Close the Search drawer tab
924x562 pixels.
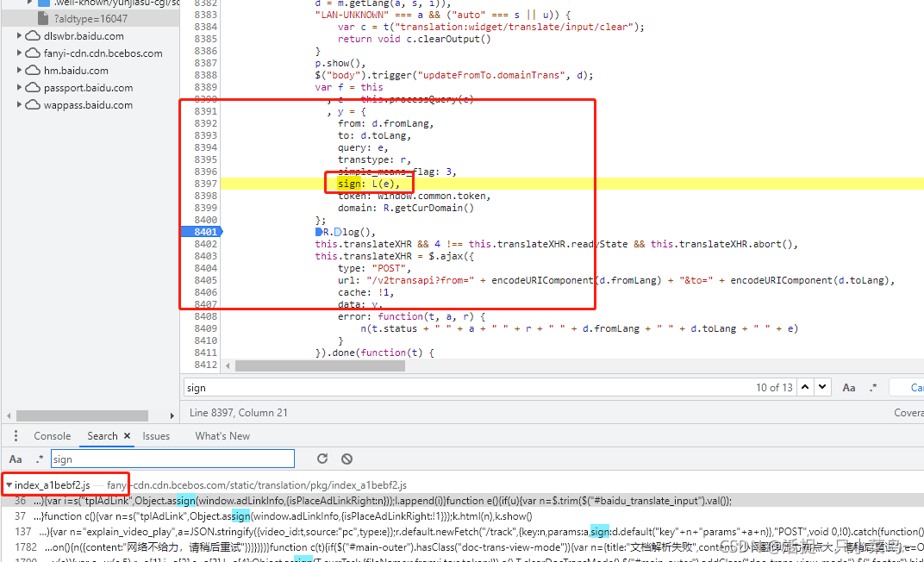pos(127,436)
